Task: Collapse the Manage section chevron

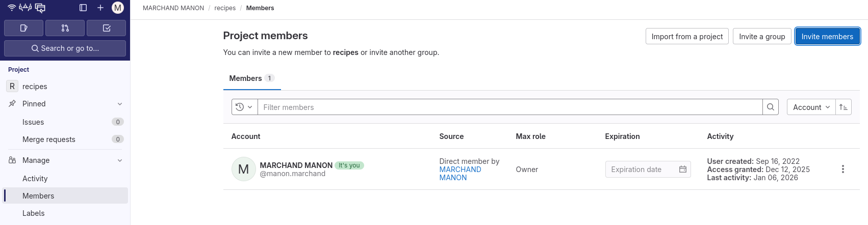Action: [120, 160]
